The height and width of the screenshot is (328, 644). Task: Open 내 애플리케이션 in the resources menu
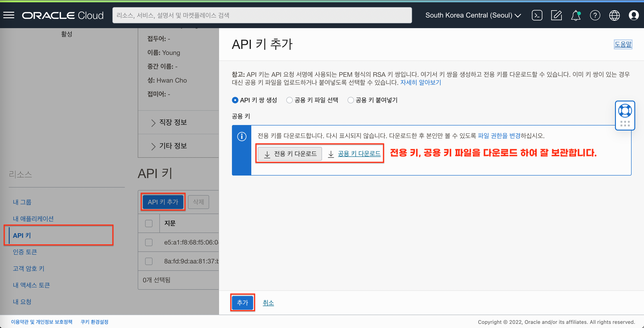(33, 219)
